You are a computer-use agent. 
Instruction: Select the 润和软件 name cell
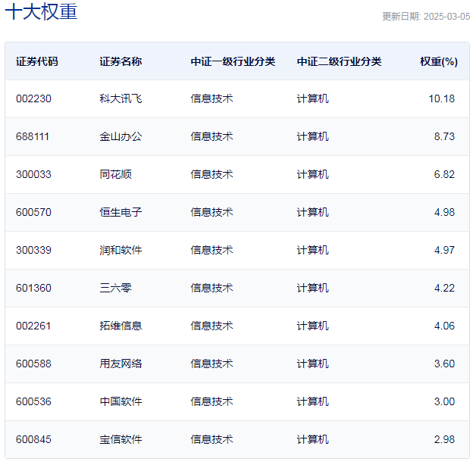coord(121,250)
